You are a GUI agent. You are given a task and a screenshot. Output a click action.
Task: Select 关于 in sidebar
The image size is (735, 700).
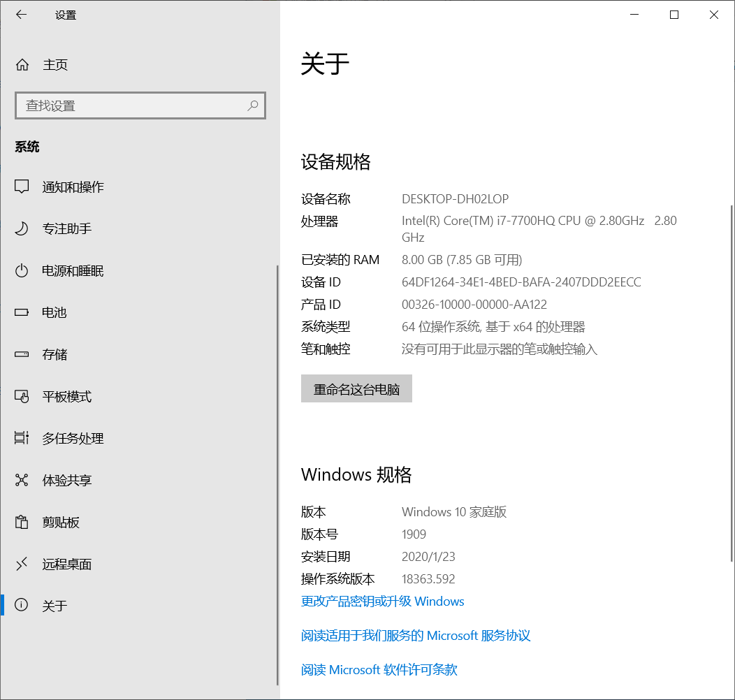[139, 605]
